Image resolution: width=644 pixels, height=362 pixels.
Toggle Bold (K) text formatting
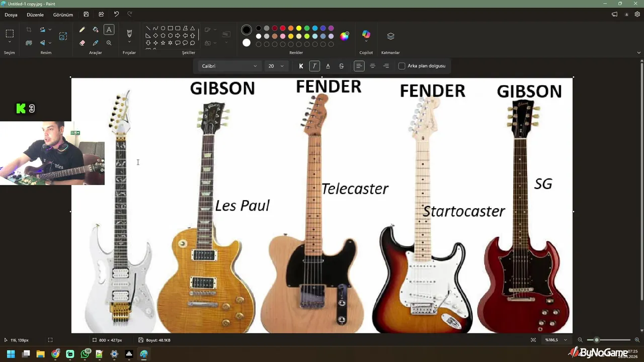pos(301,66)
